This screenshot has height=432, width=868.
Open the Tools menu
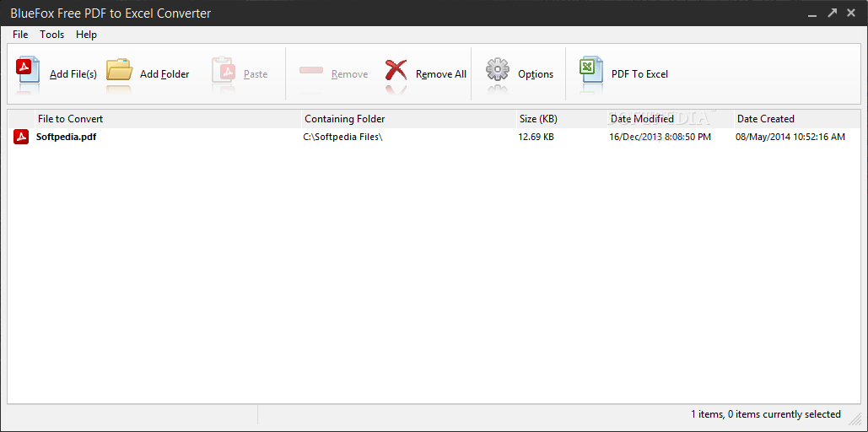(52, 35)
